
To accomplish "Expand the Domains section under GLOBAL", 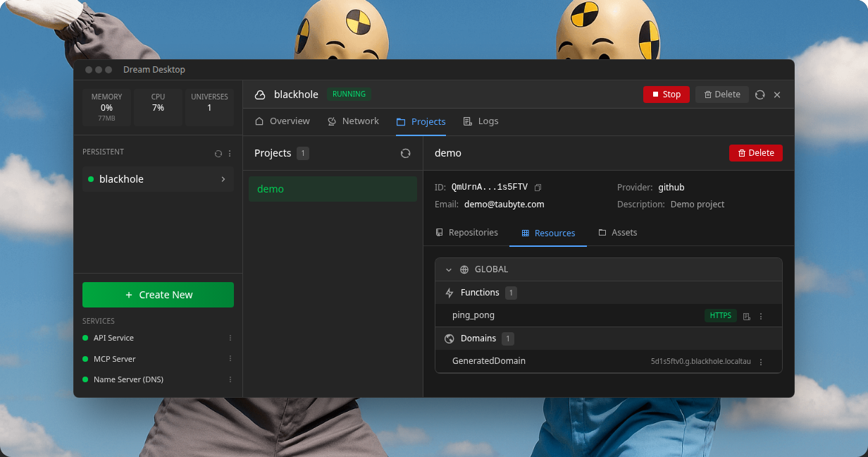I will (x=478, y=338).
